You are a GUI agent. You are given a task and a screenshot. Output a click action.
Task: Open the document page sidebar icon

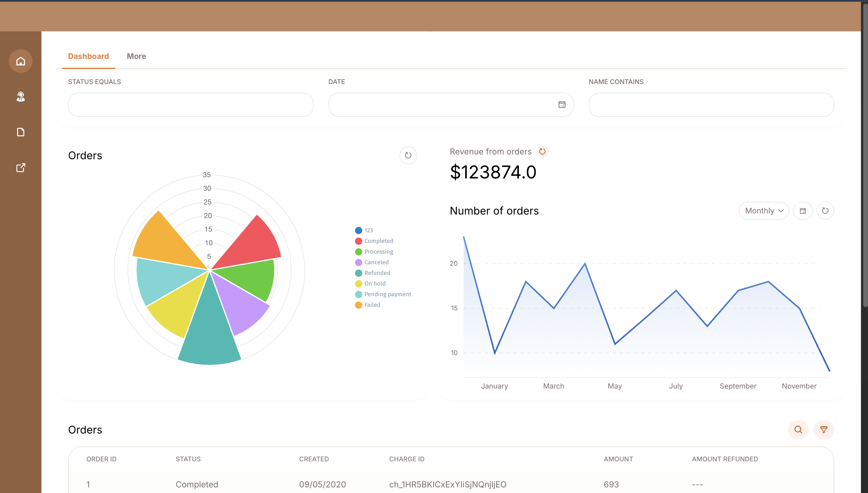[x=21, y=132]
